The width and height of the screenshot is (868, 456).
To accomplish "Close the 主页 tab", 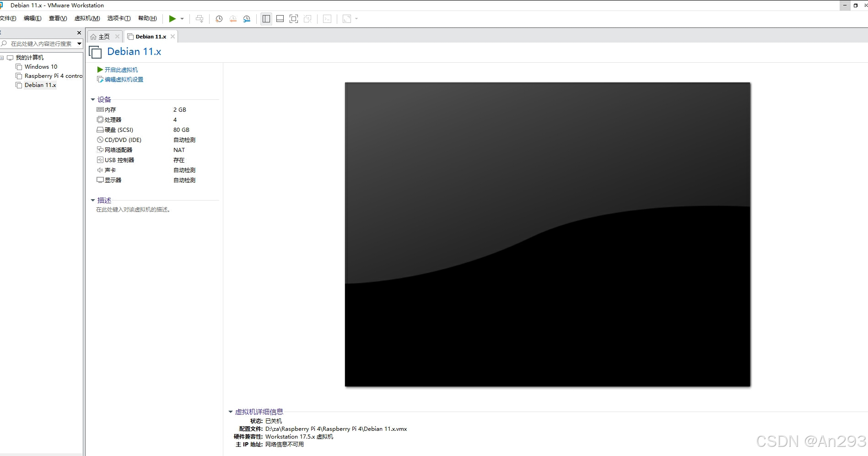I will (117, 37).
